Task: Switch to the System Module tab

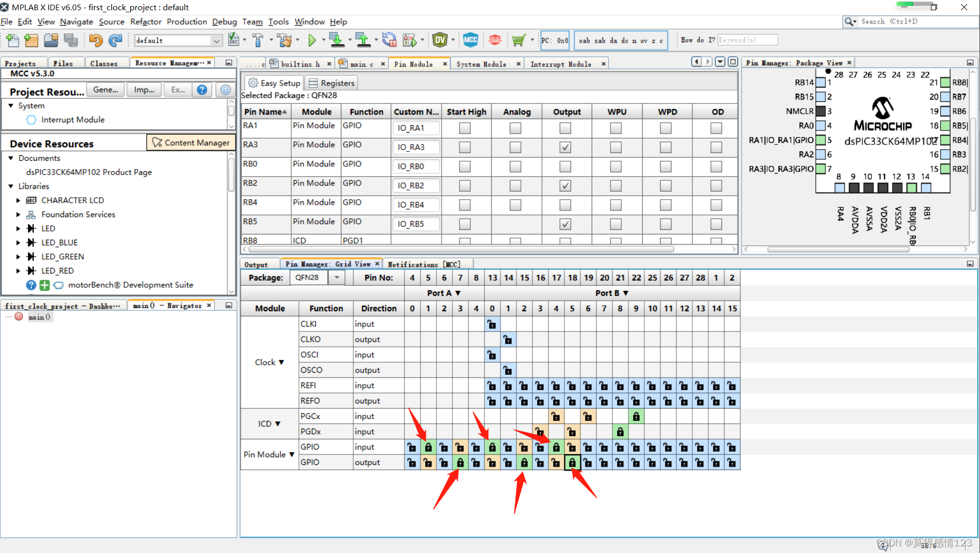Action: (481, 64)
